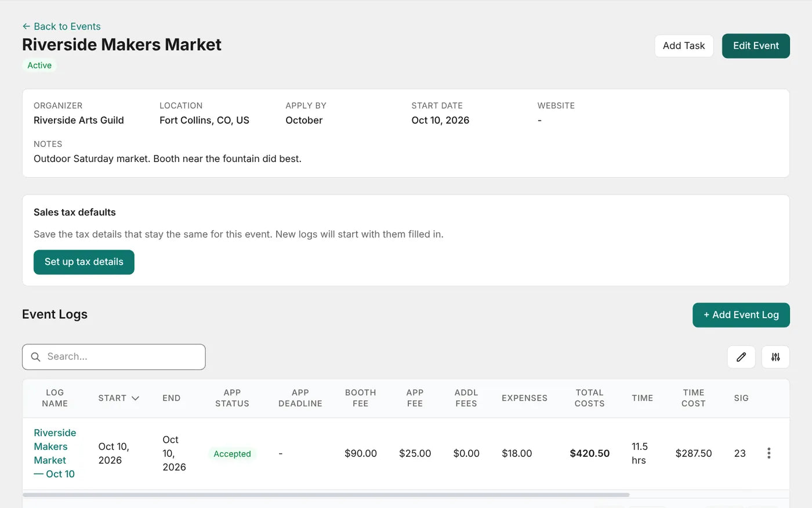This screenshot has height=508, width=812.
Task: Click the 11.5 hrs time cell
Action: pyautogui.click(x=640, y=453)
